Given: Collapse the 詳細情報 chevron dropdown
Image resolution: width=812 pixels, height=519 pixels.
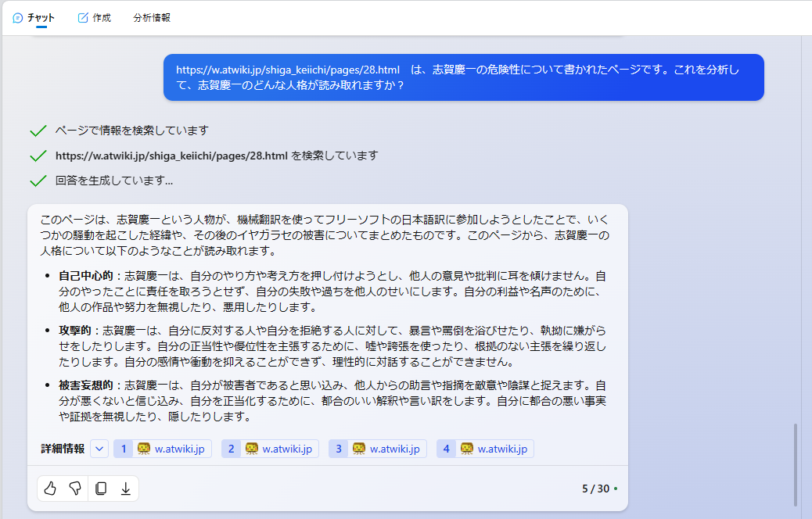Looking at the screenshot, I should click(99, 449).
